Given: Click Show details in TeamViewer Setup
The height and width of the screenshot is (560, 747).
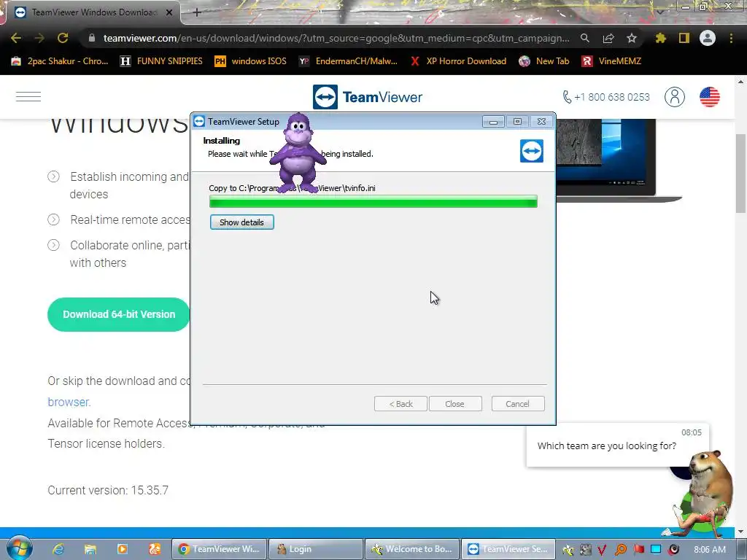Looking at the screenshot, I should (x=242, y=222).
